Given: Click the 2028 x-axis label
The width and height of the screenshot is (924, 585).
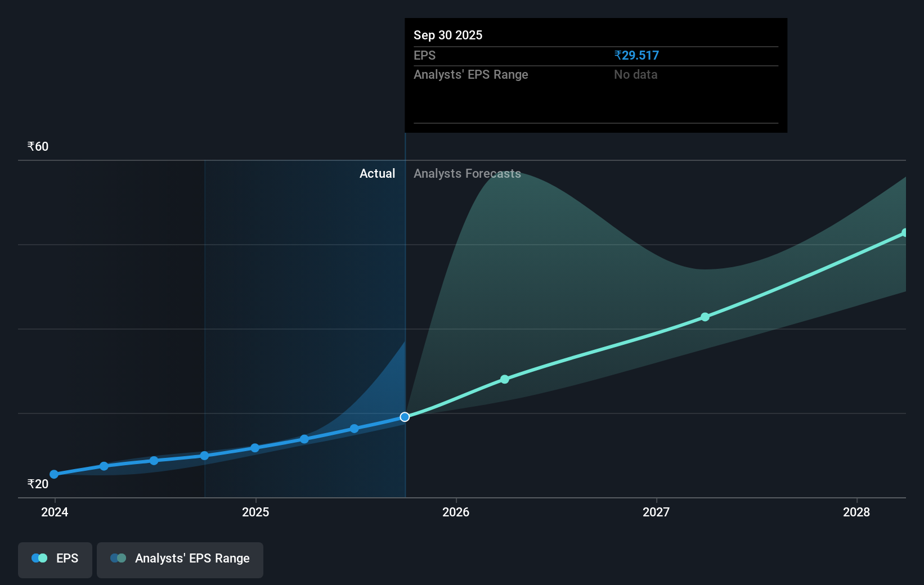Looking at the screenshot, I should (x=856, y=512).
